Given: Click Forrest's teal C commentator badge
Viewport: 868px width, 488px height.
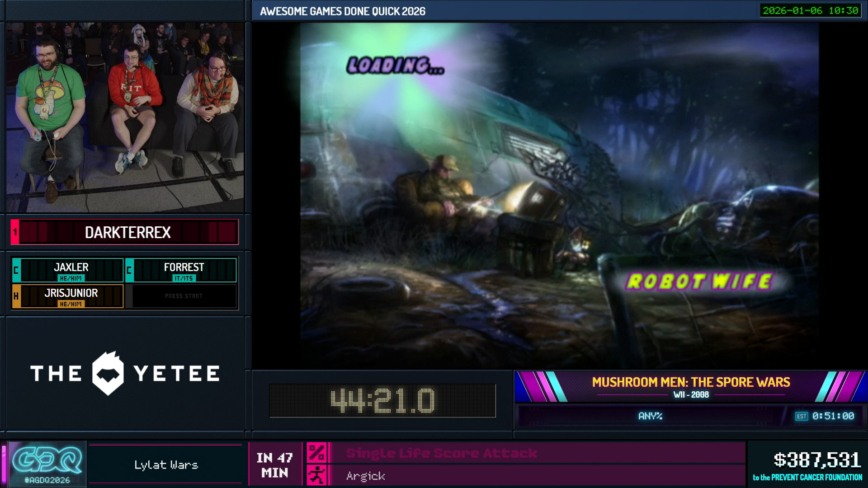Looking at the screenshot, I should (x=129, y=270).
